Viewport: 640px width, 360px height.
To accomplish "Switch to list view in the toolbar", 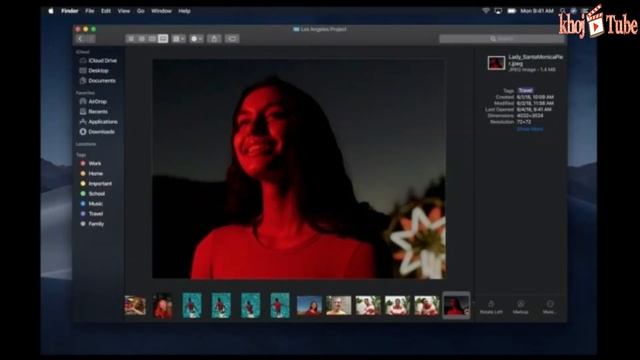I will (141, 39).
